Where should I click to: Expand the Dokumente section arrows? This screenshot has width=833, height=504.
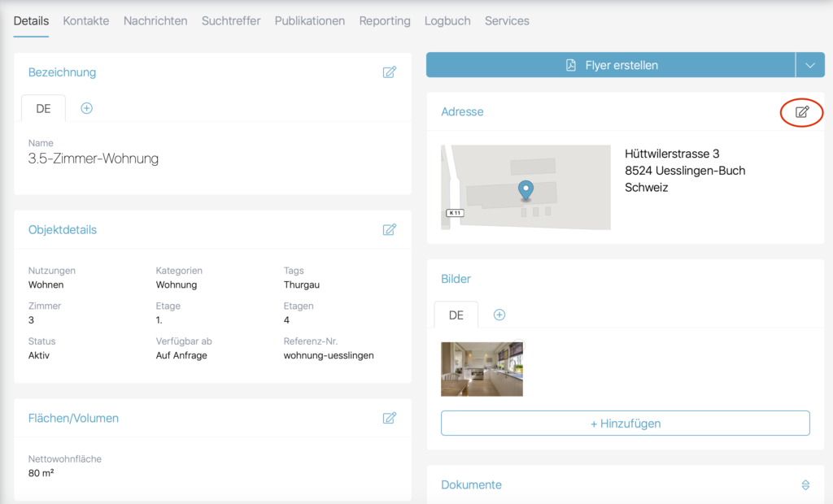[x=805, y=484]
